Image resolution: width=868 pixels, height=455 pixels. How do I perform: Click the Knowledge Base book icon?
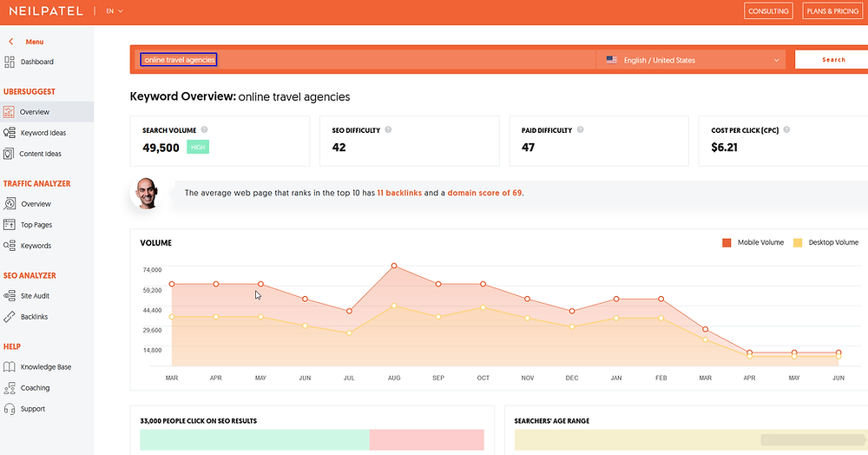tap(9, 367)
